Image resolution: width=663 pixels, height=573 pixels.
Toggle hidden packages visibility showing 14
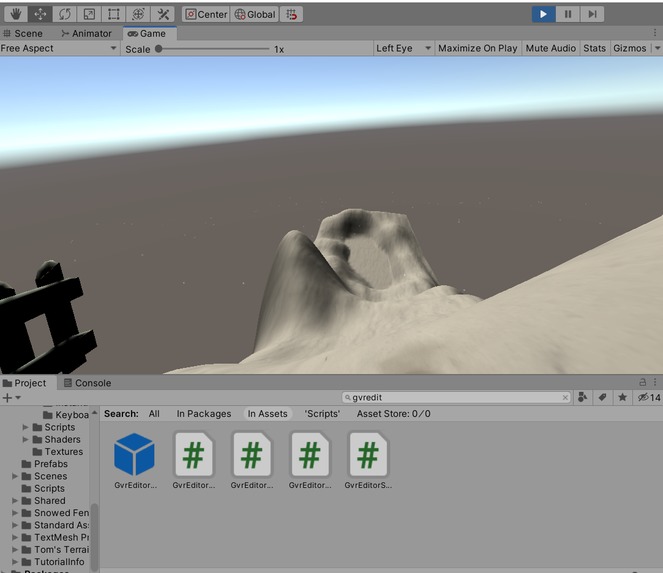tap(649, 397)
